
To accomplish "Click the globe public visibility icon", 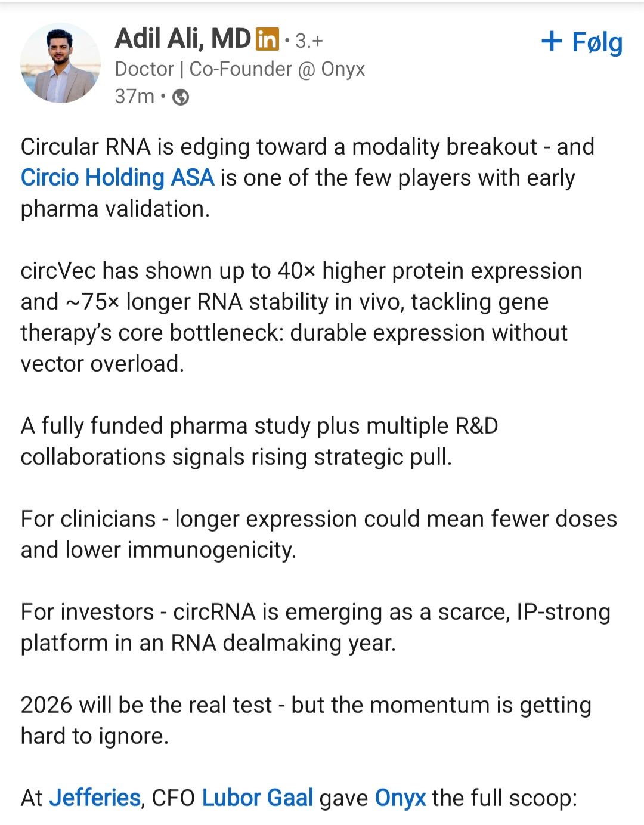I will pyautogui.click(x=181, y=97).
